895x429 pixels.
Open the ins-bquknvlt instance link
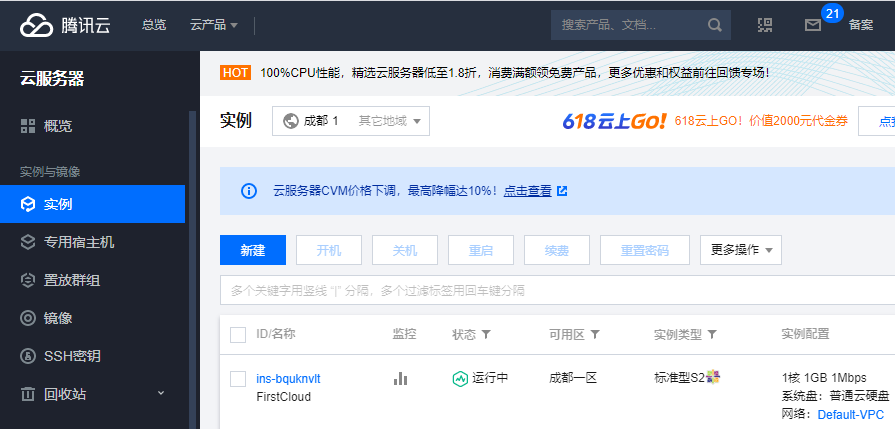(x=288, y=378)
